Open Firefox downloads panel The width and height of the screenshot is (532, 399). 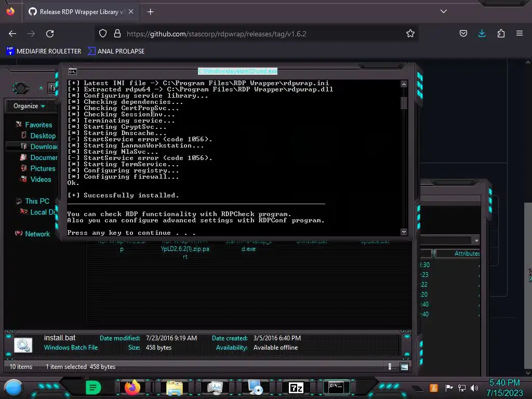(x=482, y=33)
